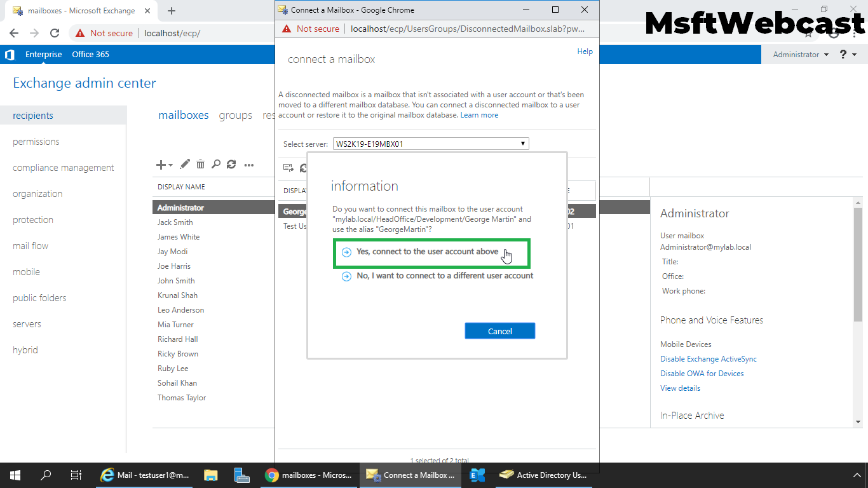Click the browser page reload icon

point(54,32)
